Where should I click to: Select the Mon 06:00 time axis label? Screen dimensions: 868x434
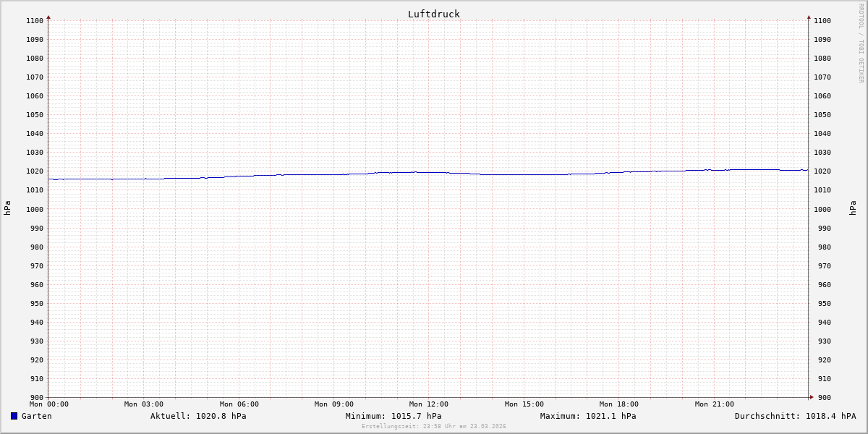coord(239,404)
